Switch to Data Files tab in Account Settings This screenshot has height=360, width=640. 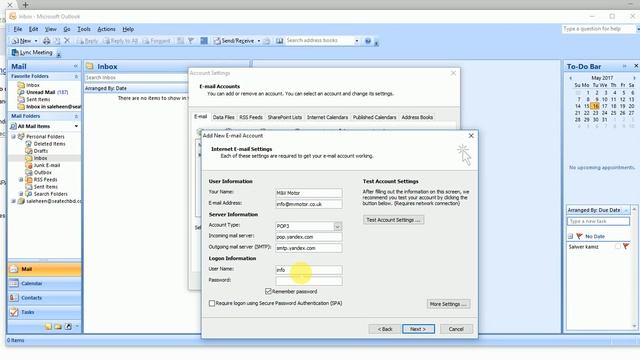(x=224, y=117)
